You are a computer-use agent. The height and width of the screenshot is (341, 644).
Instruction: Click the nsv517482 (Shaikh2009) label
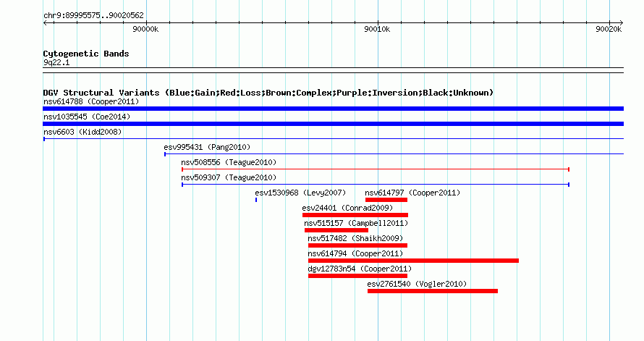(355, 238)
